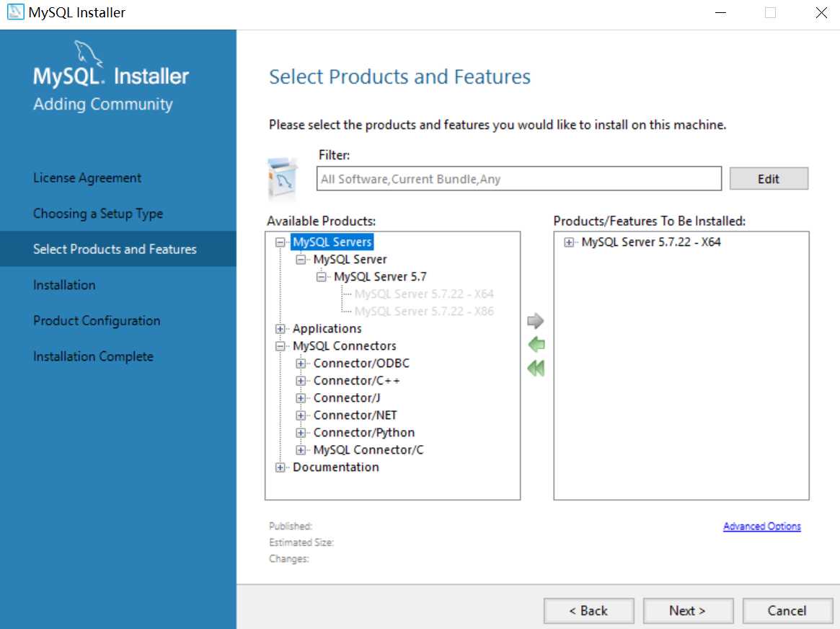
Task: Select Applications tree label
Action: tap(327, 328)
